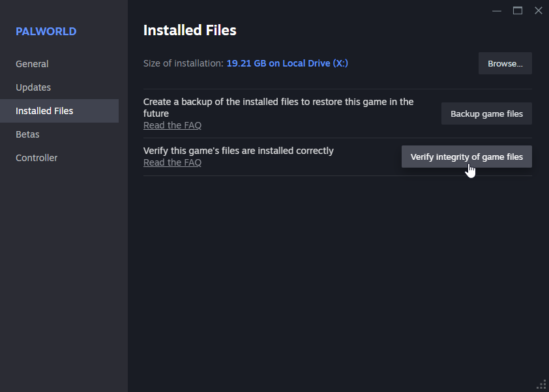Click the Size of installation label
The width and height of the screenshot is (549, 392).
click(183, 63)
